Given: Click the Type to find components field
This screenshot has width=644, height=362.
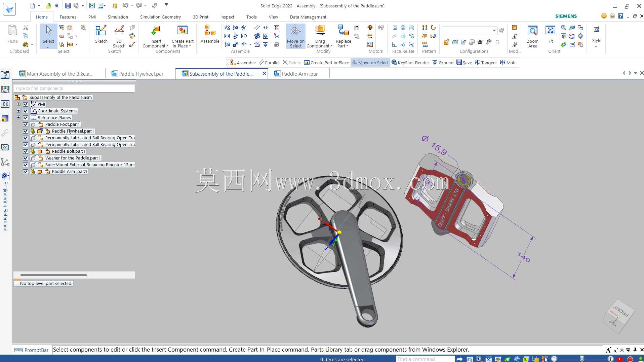Looking at the screenshot, I should [x=74, y=88].
